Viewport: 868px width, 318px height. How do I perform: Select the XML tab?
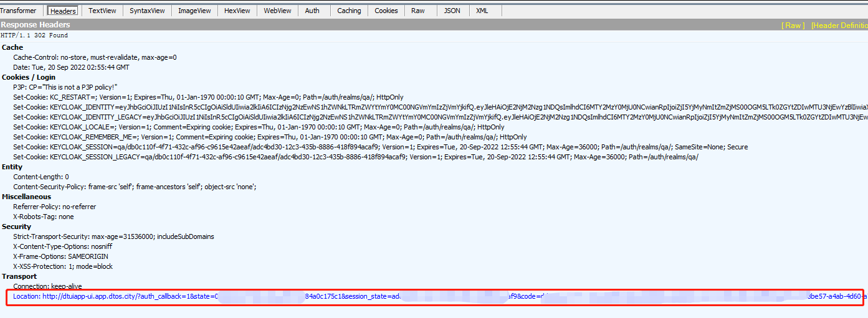[x=482, y=11]
